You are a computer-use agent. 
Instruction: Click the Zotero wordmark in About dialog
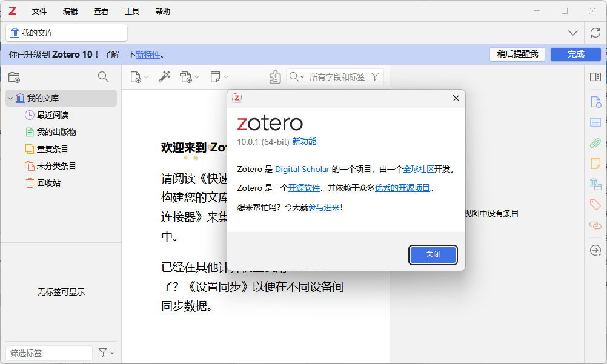click(270, 124)
